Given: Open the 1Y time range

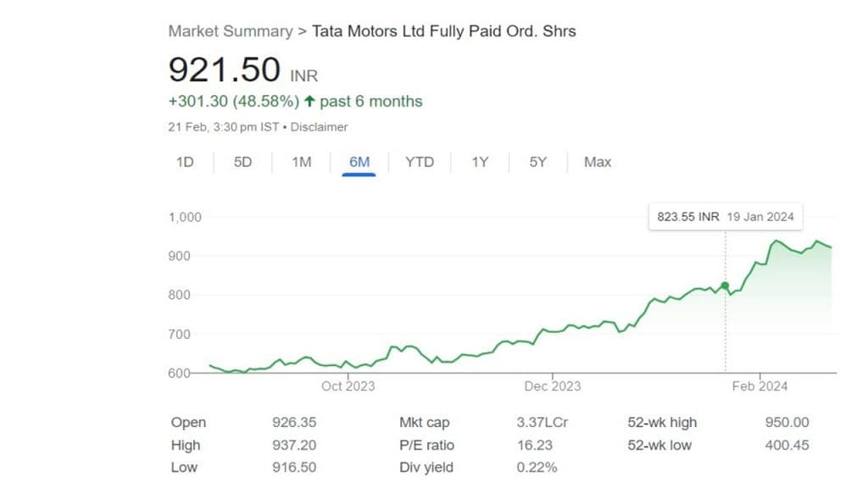Looking at the screenshot, I should click(480, 162).
